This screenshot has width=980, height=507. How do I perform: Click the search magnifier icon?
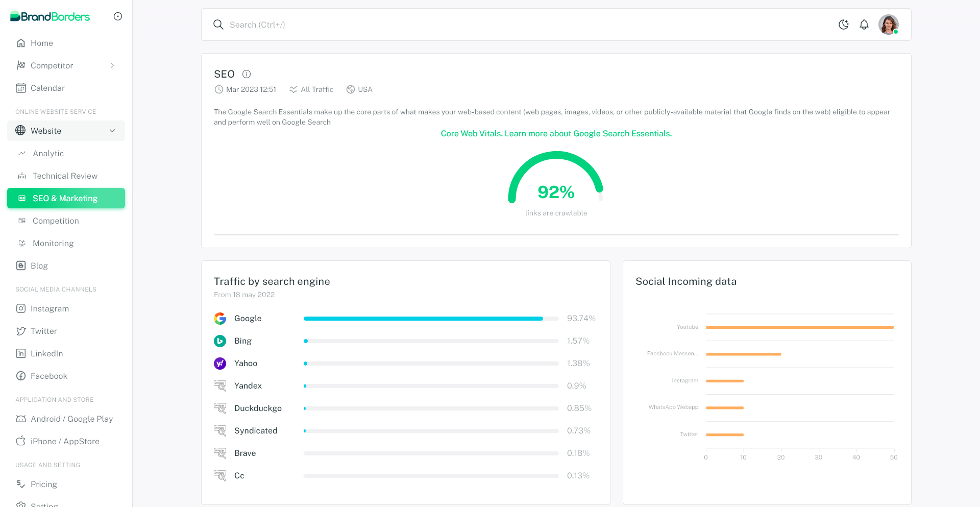[x=218, y=25]
